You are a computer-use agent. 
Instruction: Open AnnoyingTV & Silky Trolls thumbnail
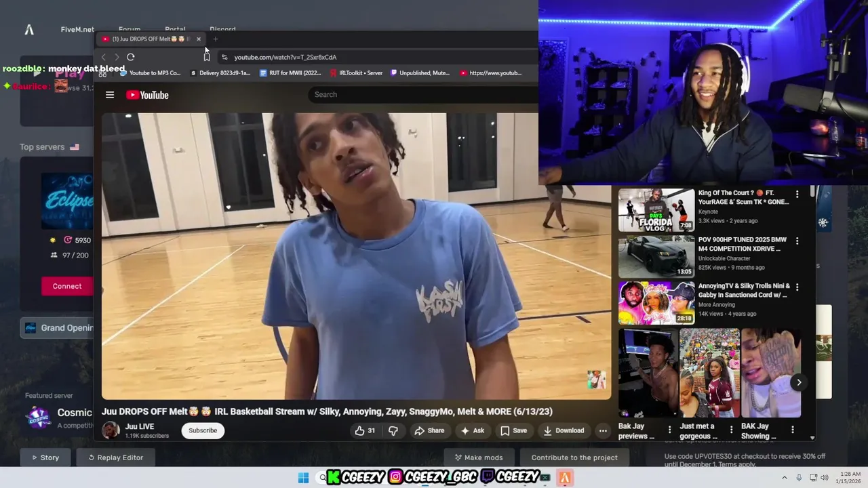coord(656,303)
